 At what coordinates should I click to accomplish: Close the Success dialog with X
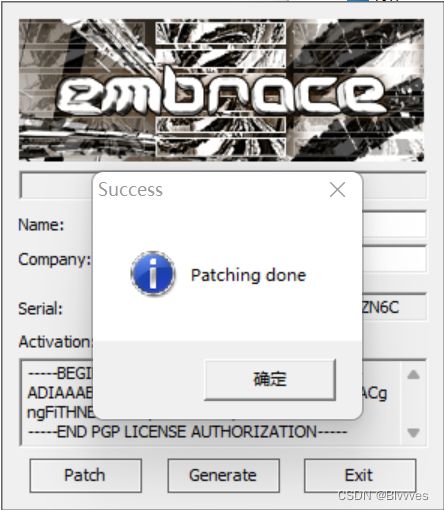pos(337,190)
